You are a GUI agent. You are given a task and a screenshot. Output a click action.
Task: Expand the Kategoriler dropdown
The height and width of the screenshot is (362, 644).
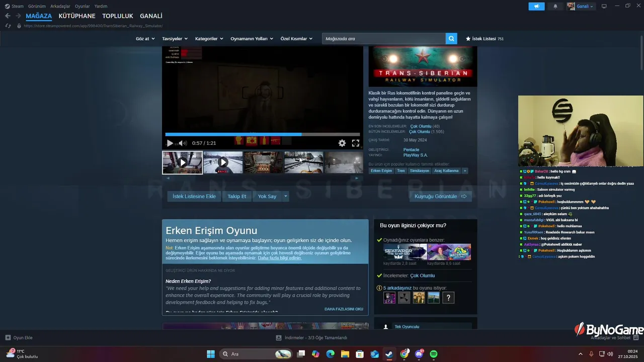click(x=209, y=39)
